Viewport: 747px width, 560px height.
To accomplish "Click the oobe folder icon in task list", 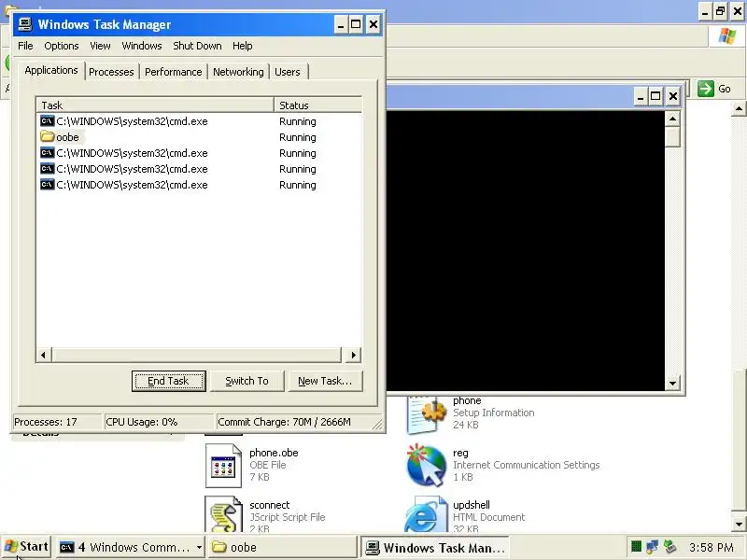I will [x=48, y=137].
